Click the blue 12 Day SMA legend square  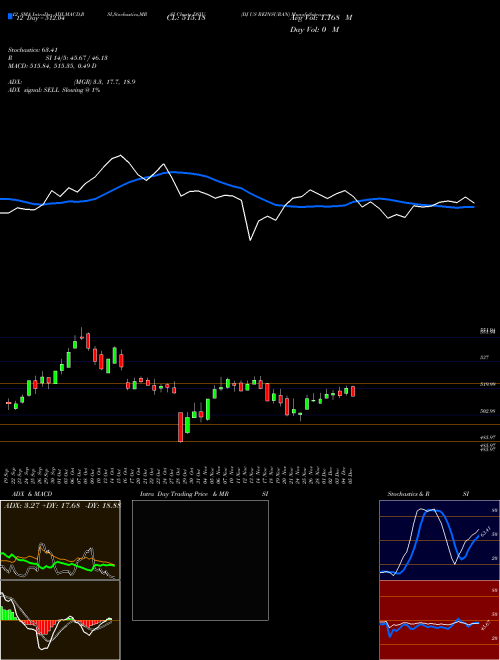pyautogui.click(x=10, y=16)
